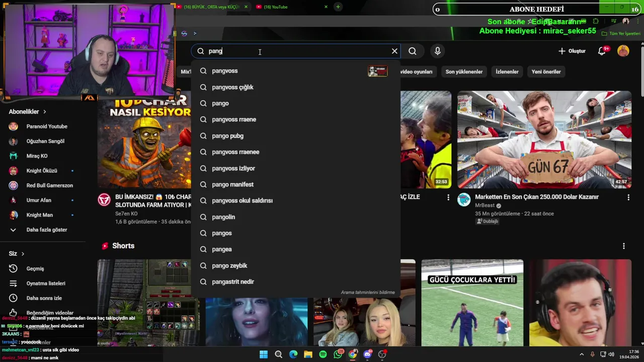
Task: Select the İzlenenler filter chip
Action: pyautogui.click(x=507, y=71)
